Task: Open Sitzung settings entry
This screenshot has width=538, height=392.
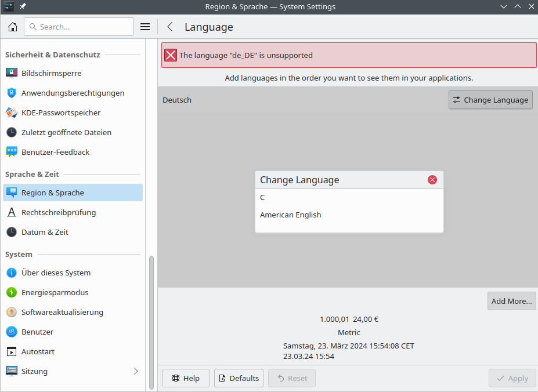Action: (x=73, y=371)
